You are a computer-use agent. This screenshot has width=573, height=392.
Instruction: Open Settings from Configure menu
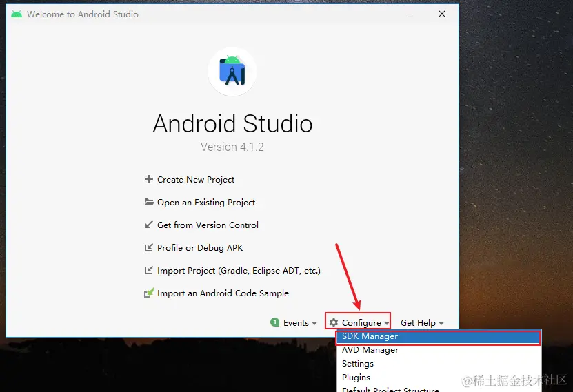[x=438, y=364]
